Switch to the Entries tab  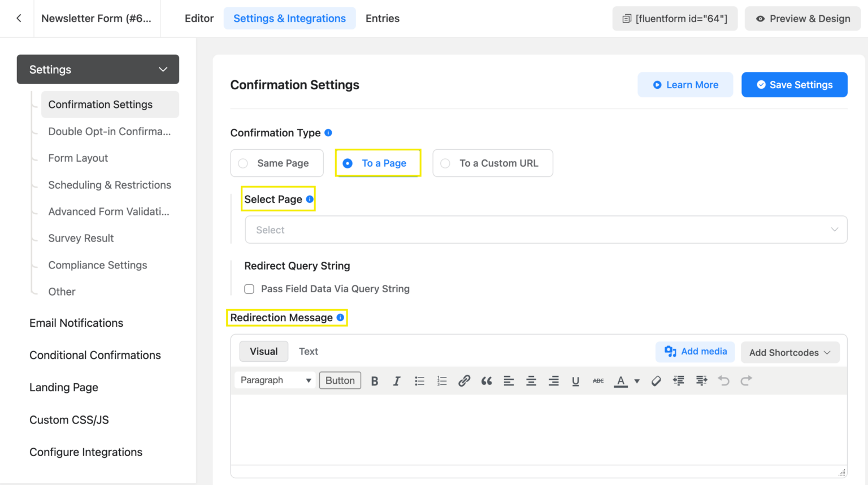click(383, 18)
